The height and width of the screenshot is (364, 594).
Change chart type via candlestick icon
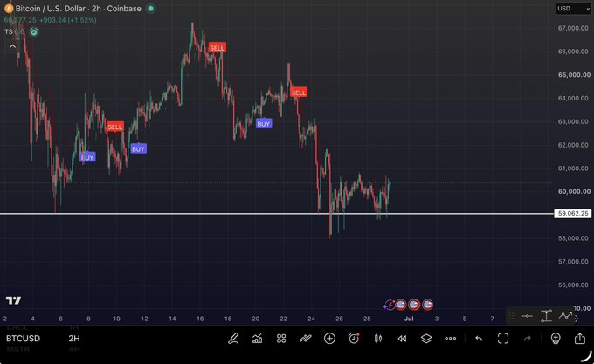378,339
